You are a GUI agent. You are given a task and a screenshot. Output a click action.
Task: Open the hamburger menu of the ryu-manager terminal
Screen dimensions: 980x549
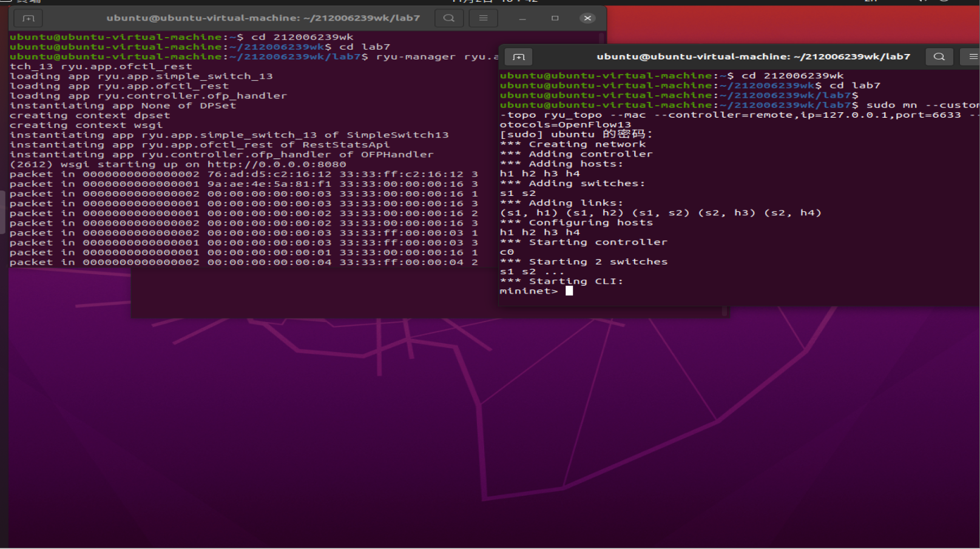484,18
